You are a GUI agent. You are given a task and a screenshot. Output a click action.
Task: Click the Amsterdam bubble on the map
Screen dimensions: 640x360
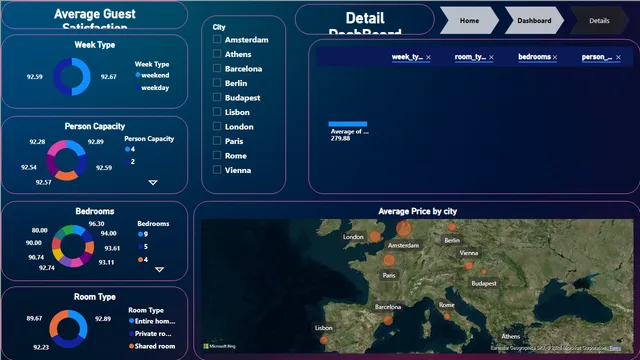[404, 229]
